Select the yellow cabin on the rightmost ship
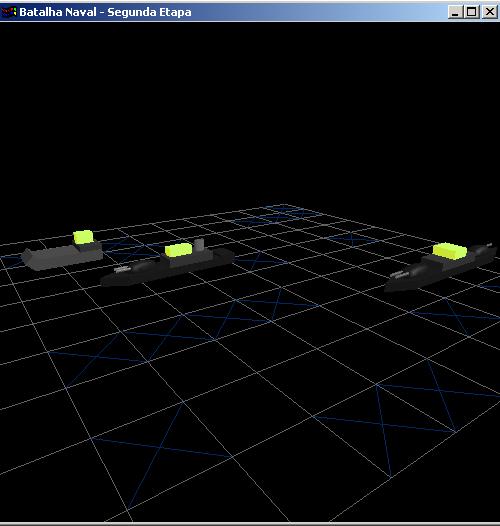Screen dimensions: 500x526 (x=450, y=251)
